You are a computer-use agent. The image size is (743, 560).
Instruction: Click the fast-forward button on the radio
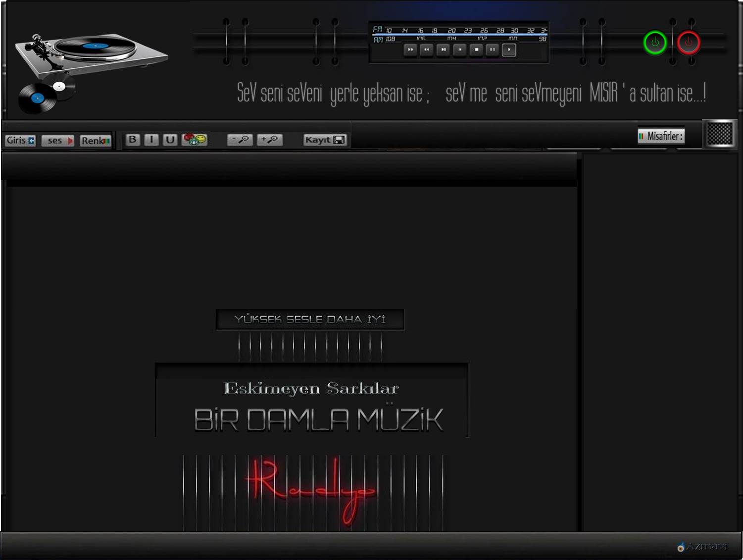[x=410, y=50]
